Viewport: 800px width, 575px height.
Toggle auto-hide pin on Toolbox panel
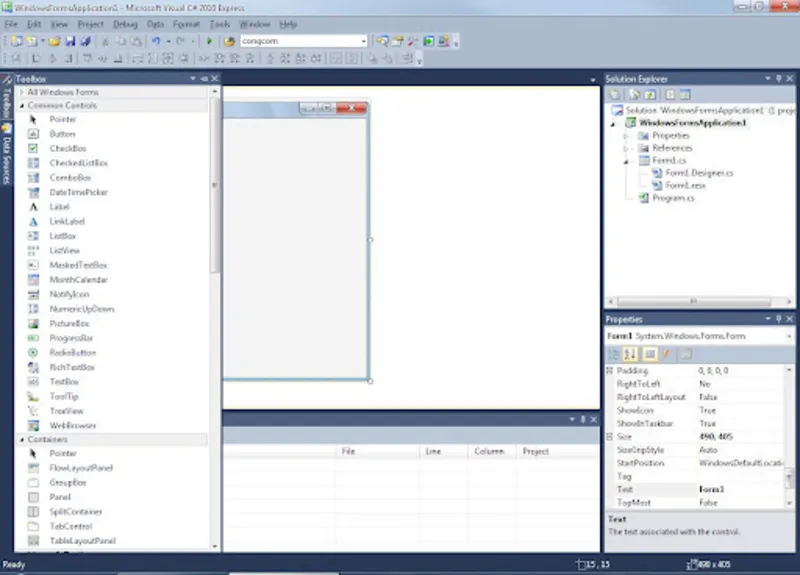204,79
